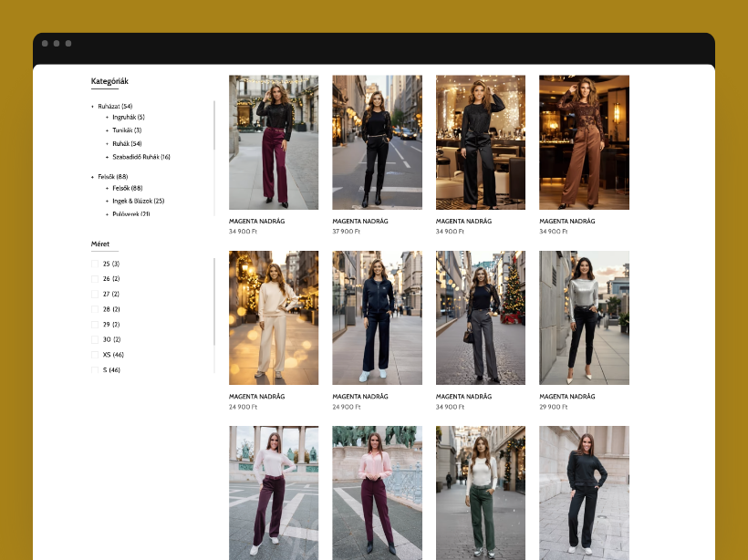
Task: Enable the size 28 filter checkbox
Action: click(95, 309)
